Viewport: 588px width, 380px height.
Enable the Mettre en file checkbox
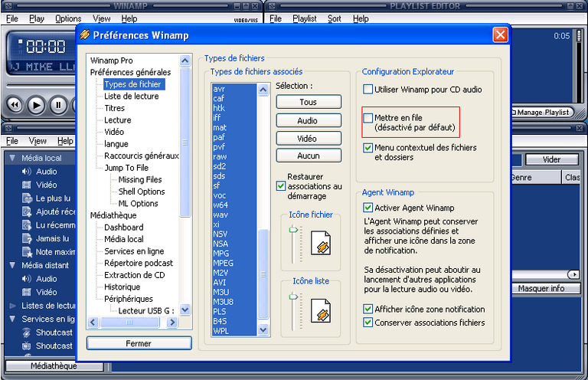click(367, 118)
